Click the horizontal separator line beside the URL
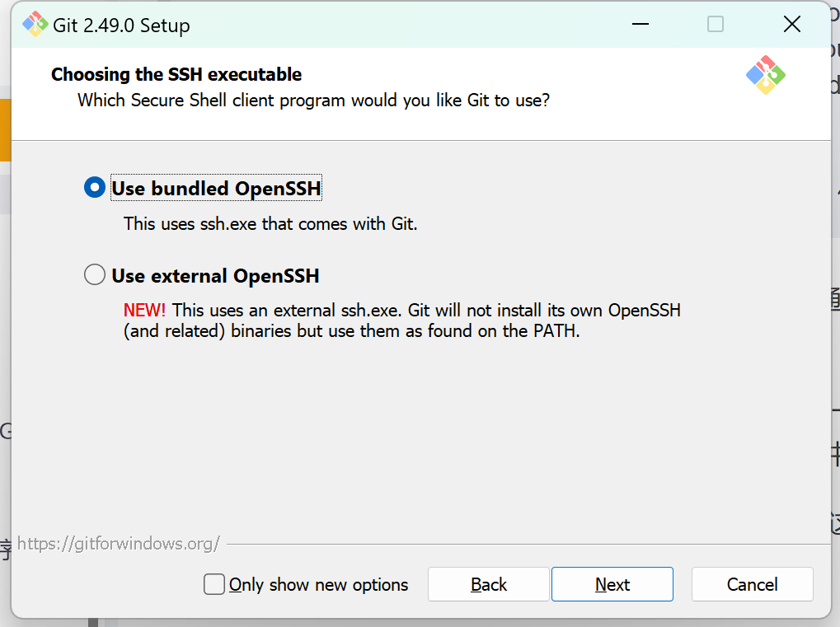The height and width of the screenshot is (627, 840). tap(528, 544)
